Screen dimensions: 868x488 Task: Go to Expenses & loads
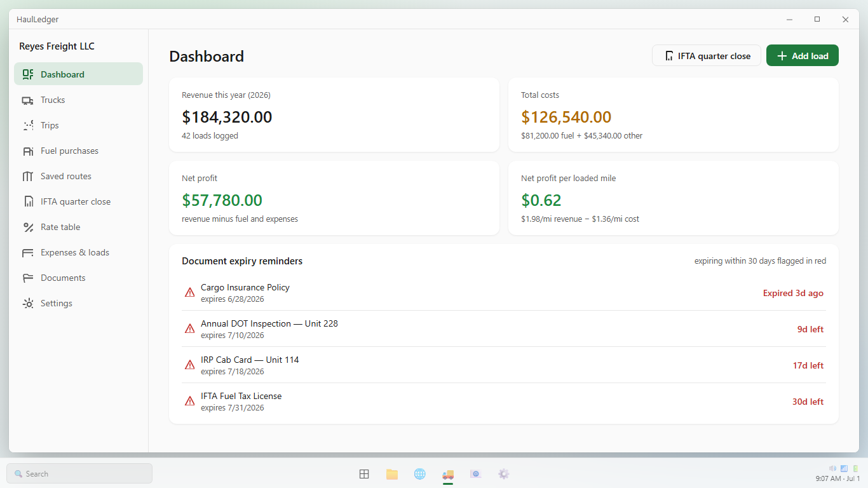pyautogui.click(x=78, y=252)
